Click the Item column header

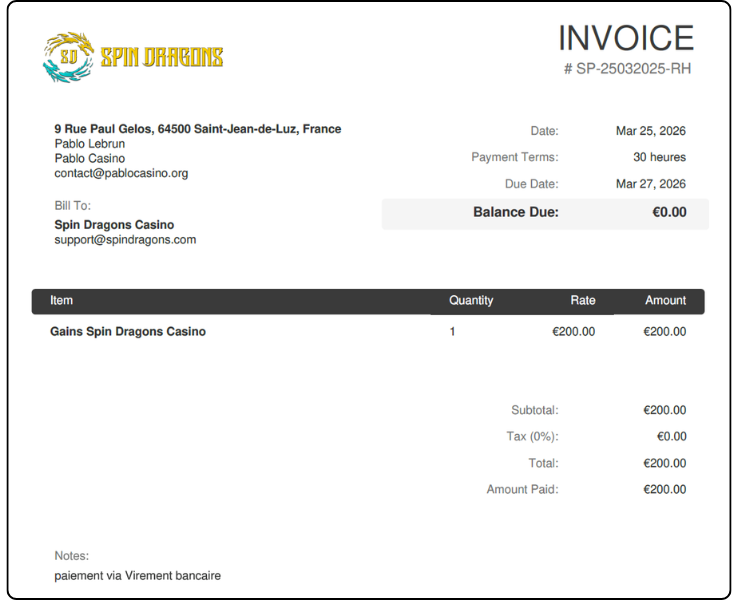tap(61, 300)
